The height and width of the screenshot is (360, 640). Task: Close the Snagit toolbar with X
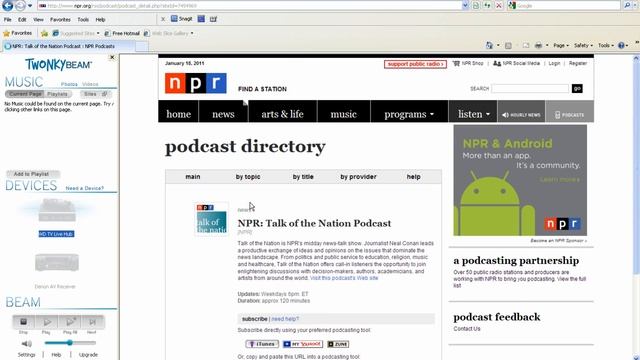click(163, 19)
